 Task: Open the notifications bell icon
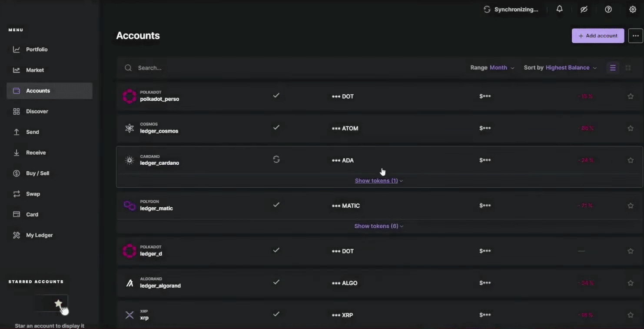tap(560, 9)
